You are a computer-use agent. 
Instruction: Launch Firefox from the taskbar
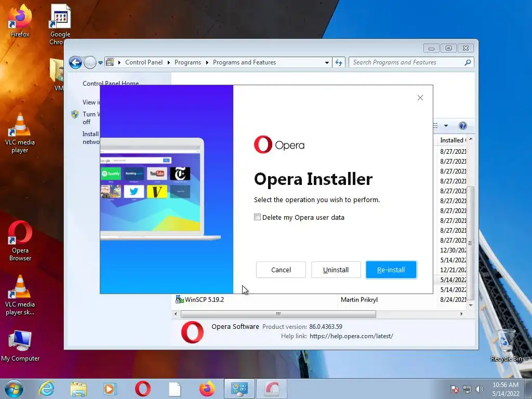tap(207, 389)
